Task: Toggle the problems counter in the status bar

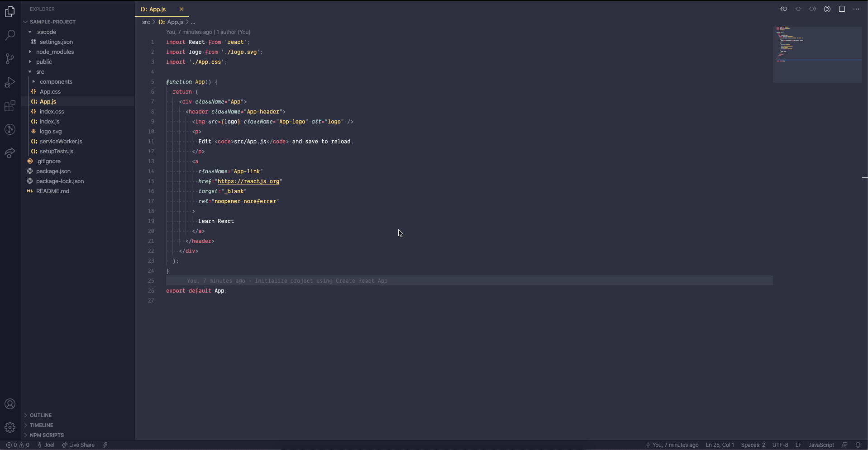Action: (x=17, y=445)
